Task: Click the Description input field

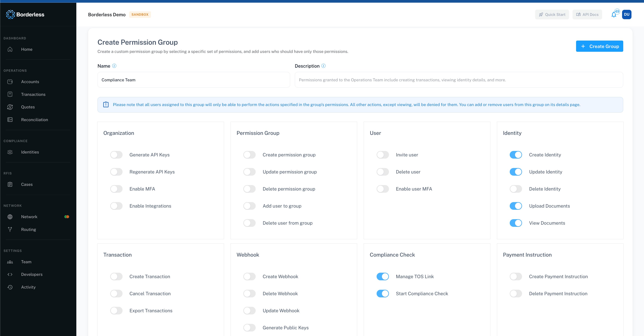Action: (459, 80)
